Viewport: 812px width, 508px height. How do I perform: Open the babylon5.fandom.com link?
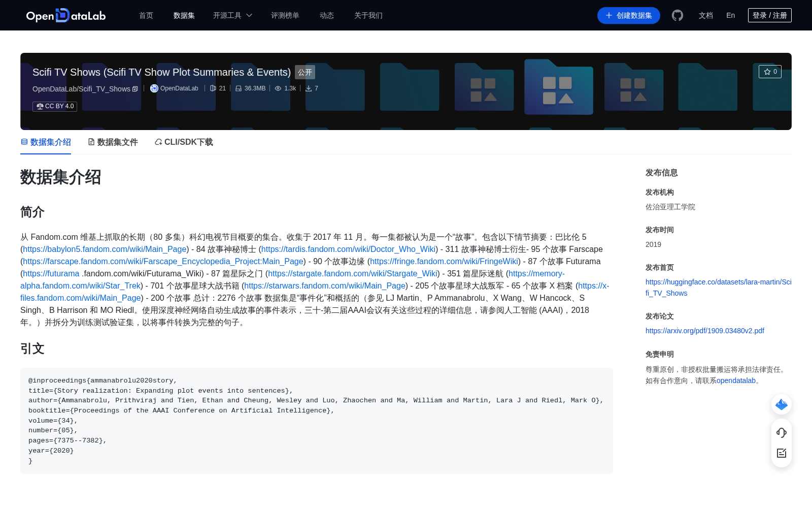(105, 249)
